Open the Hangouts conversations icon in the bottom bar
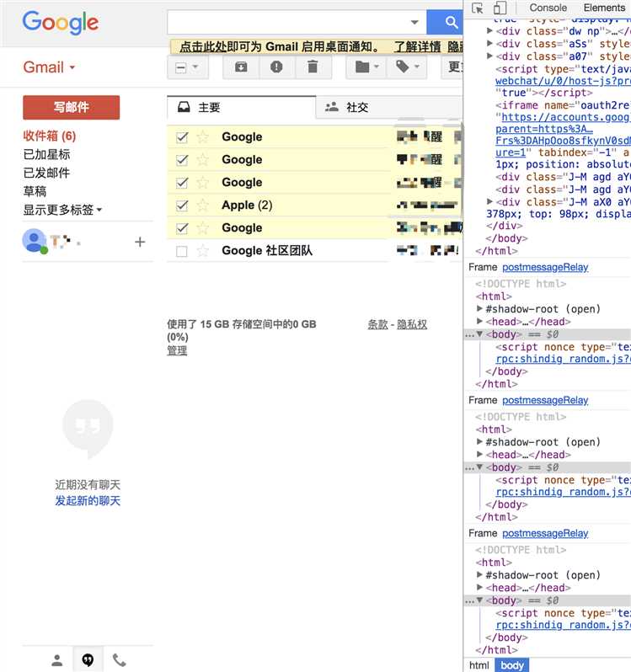 [x=88, y=660]
